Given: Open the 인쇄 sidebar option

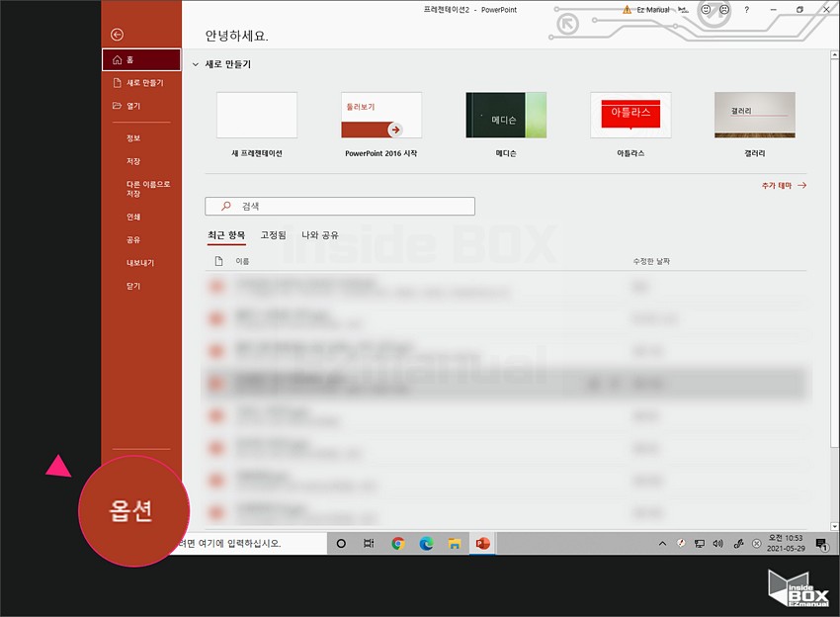Looking at the screenshot, I should click(x=133, y=217).
